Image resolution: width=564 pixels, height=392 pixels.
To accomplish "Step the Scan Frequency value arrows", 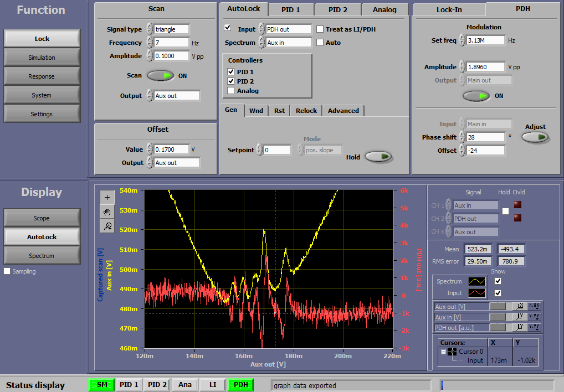I will click(150, 43).
